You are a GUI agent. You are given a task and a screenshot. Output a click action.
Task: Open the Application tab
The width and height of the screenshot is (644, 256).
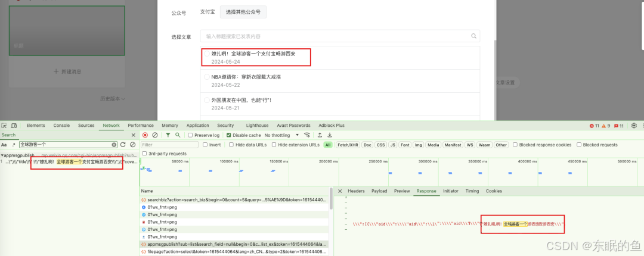point(197,126)
